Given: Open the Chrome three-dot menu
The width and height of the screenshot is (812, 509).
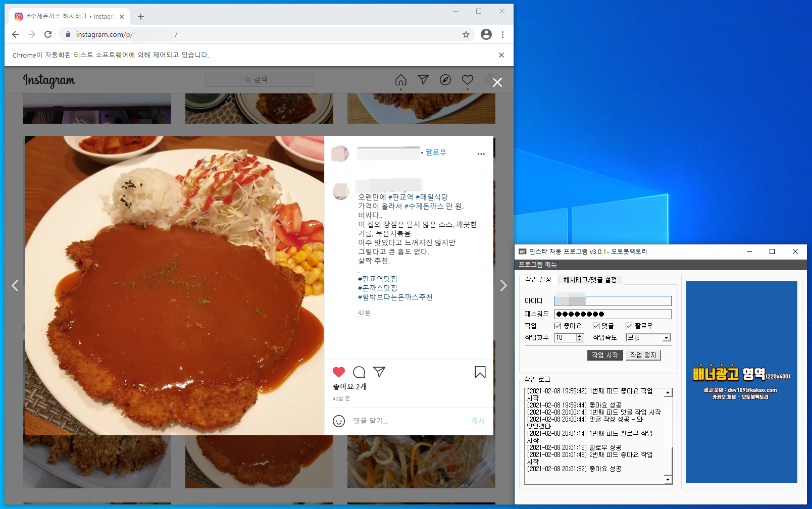Looking at the screenshot, I should tap(502, 34).
